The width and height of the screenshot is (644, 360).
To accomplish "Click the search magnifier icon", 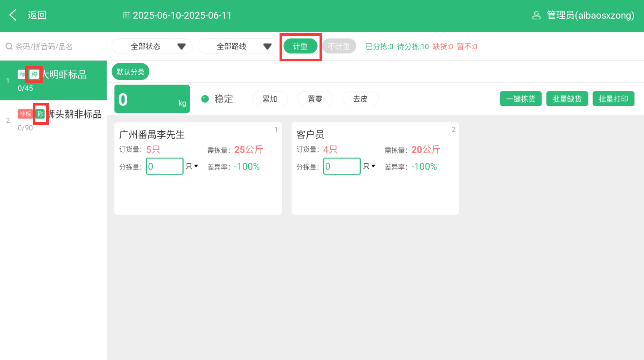I will 9,46.
